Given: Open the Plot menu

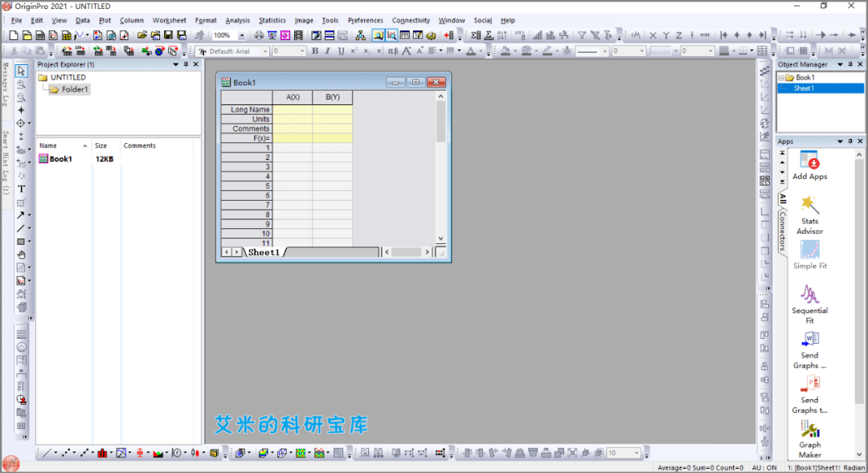Looking at the screenshot, I should 104,20.
